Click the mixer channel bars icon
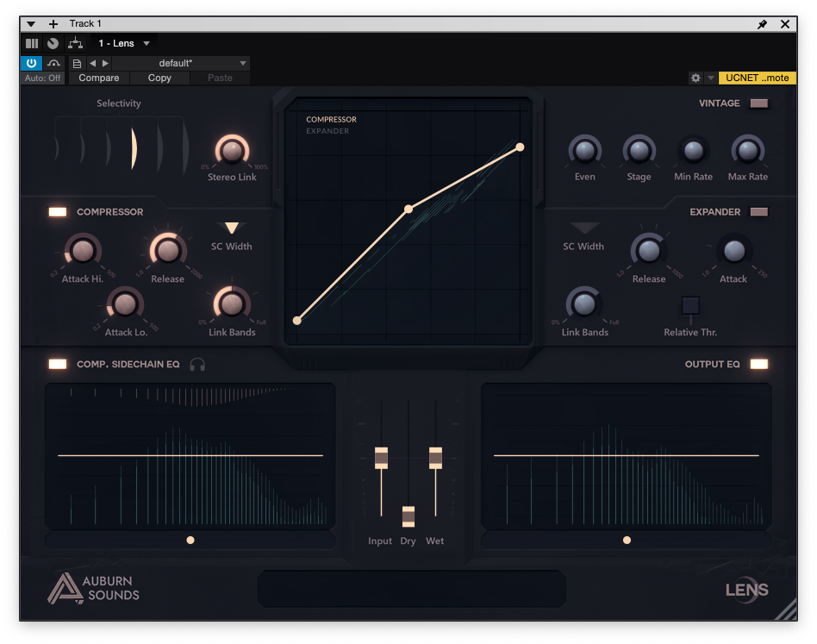817x644 pixels. point(32,43)
